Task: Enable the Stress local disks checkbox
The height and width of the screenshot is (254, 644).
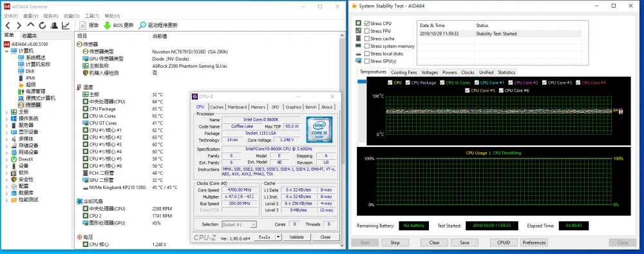Action: tap(367, 54)
